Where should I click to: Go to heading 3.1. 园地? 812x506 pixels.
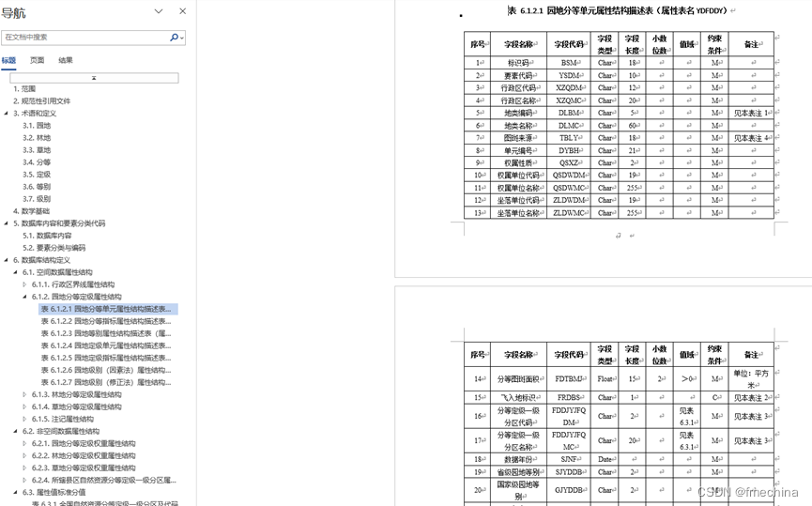coord(37,126)
